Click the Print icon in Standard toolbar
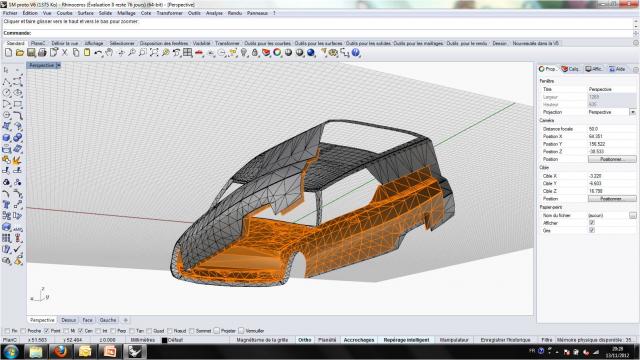Image resolution: width=640 pixels, height=360 pixels. click(x=42, y=53)
